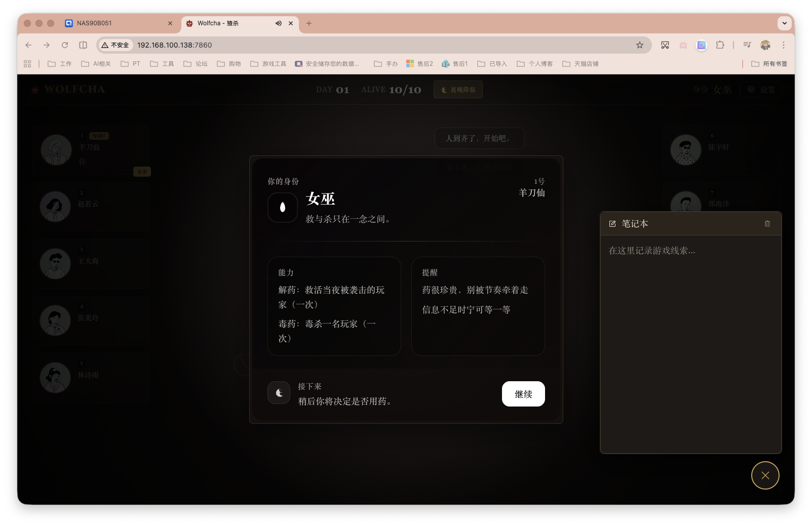Open Chrome's three-dot menu
This screenshot has width=812, height=526.
783,45
